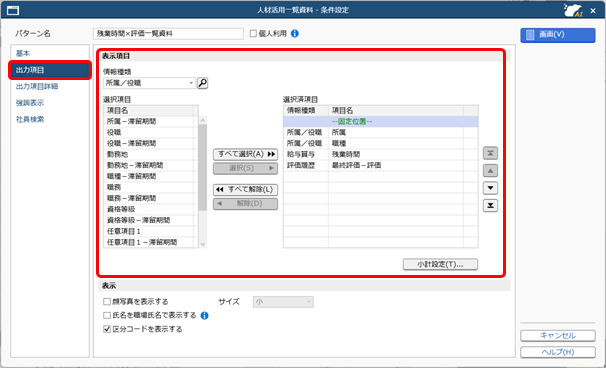This screenshot has height=368, width=606.
Task: Move selected item down one position
Action: point(490,188)
